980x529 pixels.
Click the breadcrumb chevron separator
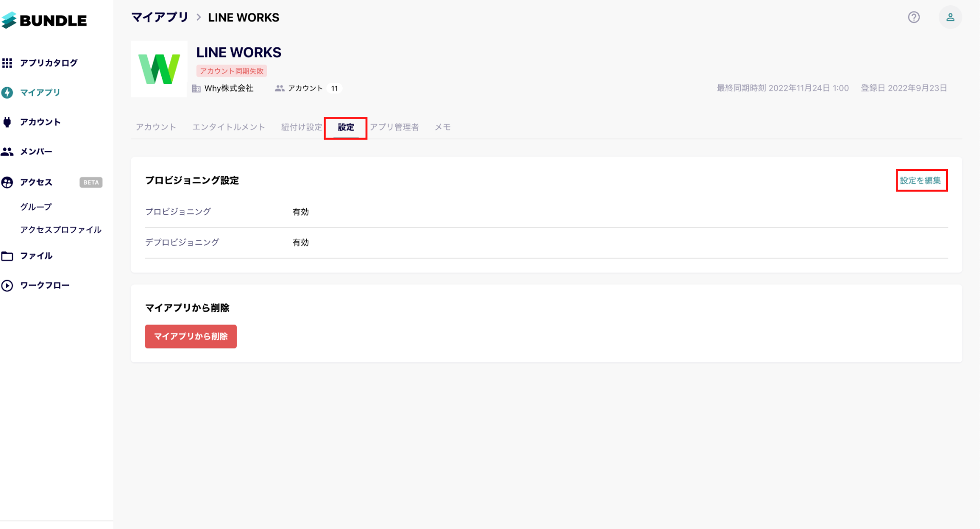pyautogui.click(x=199, y=18)
